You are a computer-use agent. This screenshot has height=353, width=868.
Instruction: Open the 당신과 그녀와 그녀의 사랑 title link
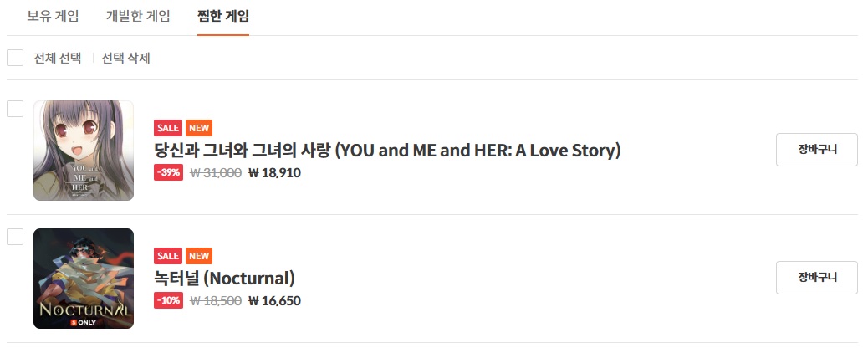(x=387, y=151)
